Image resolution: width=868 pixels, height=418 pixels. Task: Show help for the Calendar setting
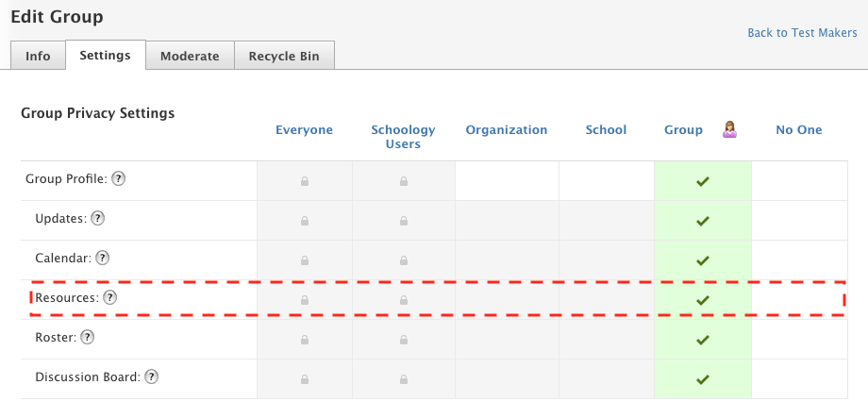[103, 258]
